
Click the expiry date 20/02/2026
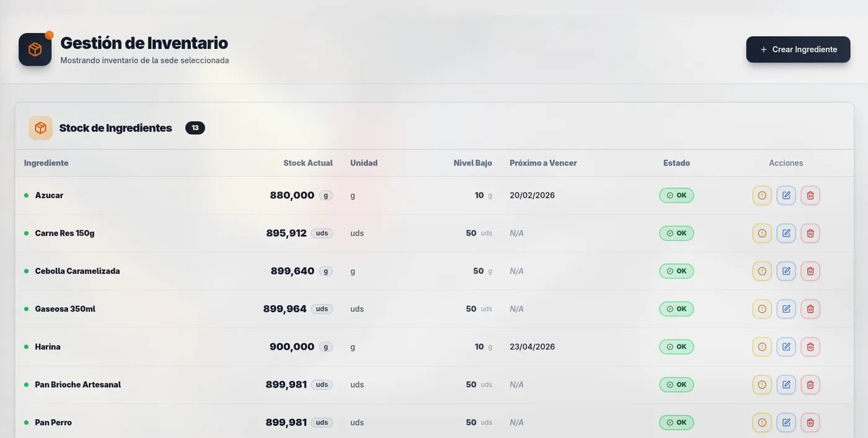click(532, 195)
